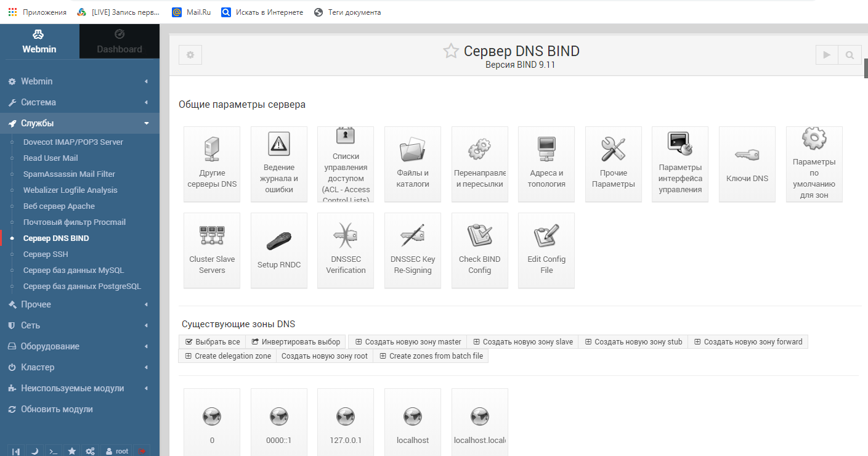868x456 pixels.
Task: Open the Ключи DNS icon
Action: (747, 164)
